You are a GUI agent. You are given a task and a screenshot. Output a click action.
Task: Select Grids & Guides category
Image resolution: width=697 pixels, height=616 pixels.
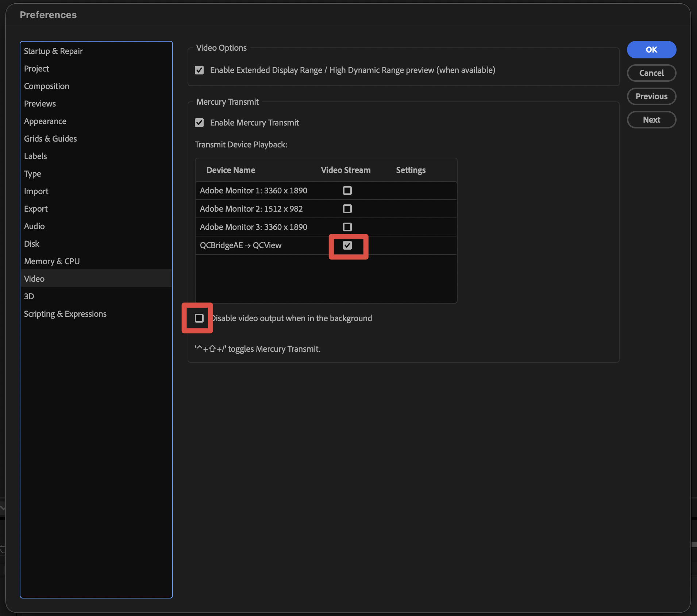click(96, 139)
